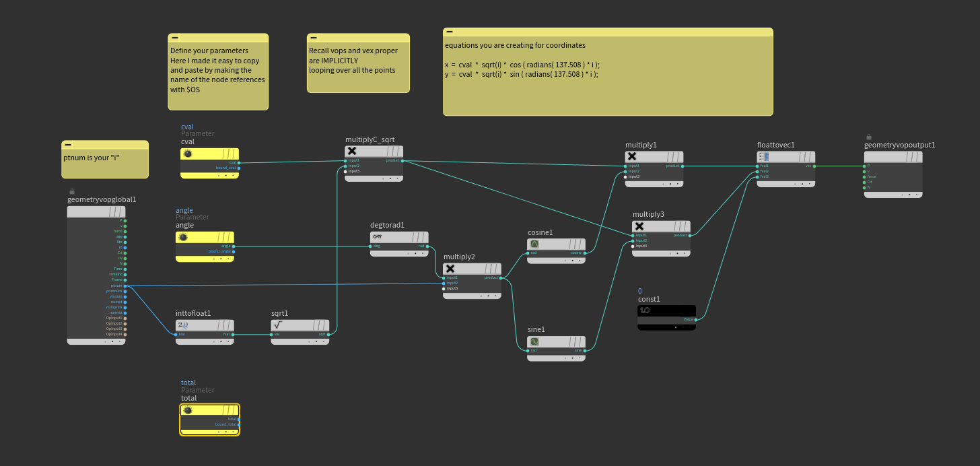The width and height of the screenshot is (980, 466).
Task: Click the multiplyC_sqrt node's multiply icon
Action: [351, 152]
